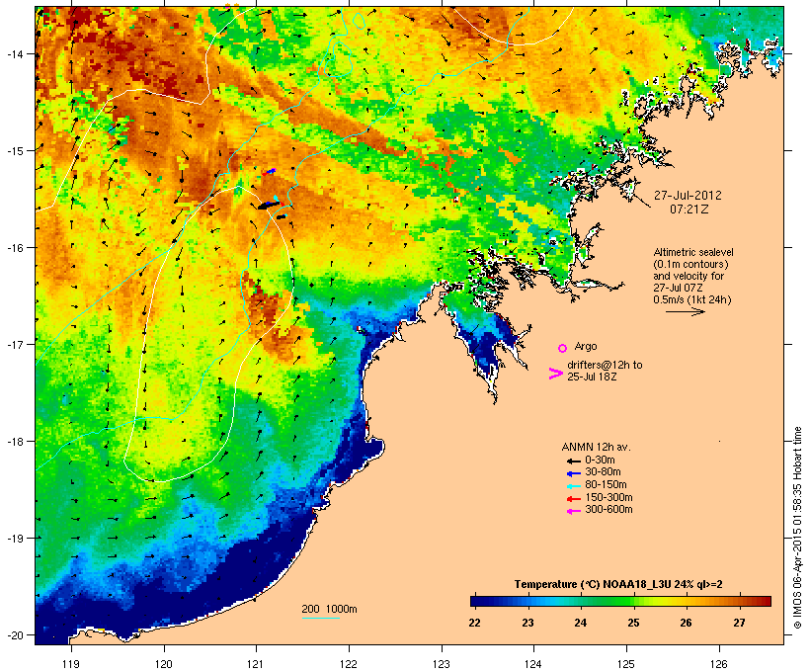Click the black 0-30m legend arrow
810x672 pixels.
[573, 462]
